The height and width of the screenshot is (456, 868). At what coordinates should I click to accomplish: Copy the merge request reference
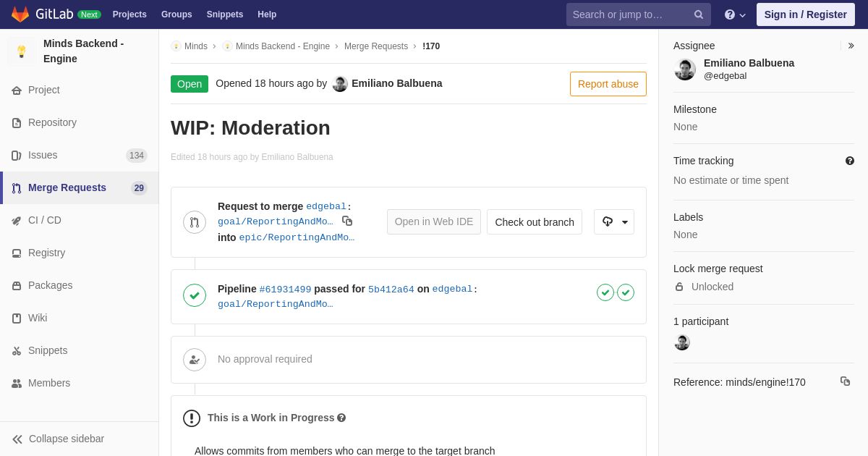click(845, 381)
